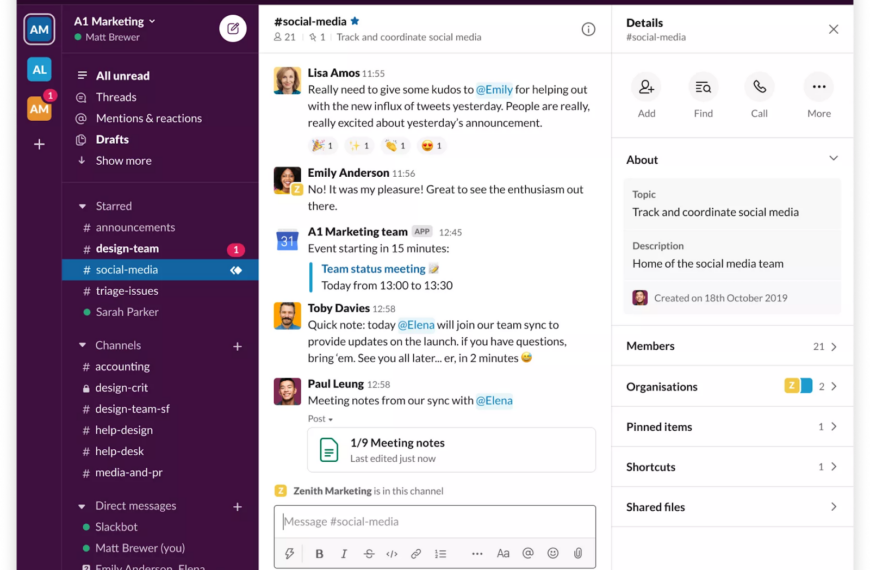Insert a link with the link icon
Viewport: 870px width, 570px height.
[416, 553]
